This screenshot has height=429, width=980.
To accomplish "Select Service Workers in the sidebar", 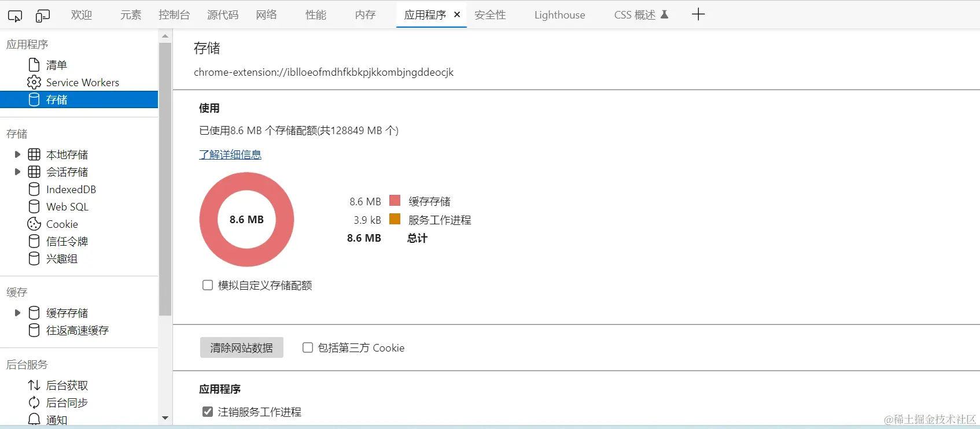I will click(79, 82).
